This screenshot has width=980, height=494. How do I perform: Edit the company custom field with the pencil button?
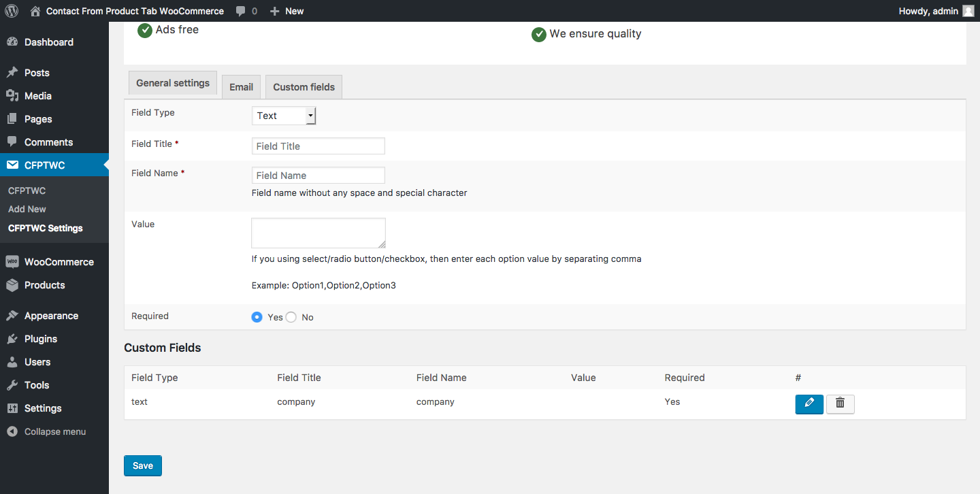tap(809, 404)
